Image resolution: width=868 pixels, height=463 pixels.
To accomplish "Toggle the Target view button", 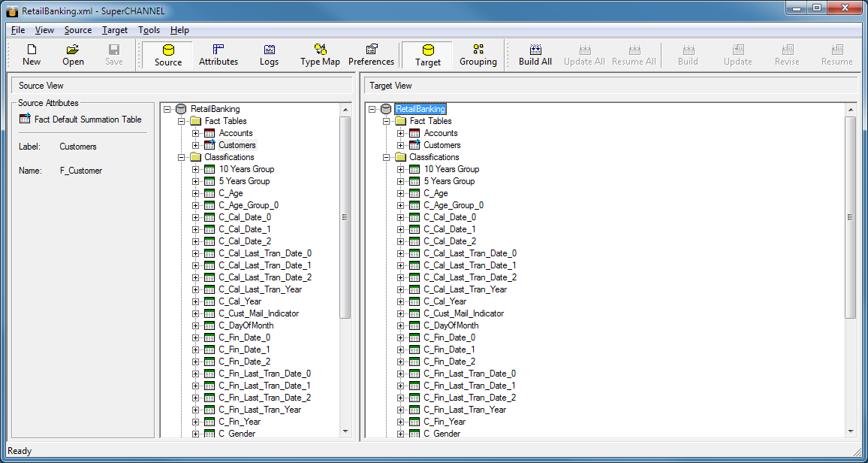I will click(428, 55).
